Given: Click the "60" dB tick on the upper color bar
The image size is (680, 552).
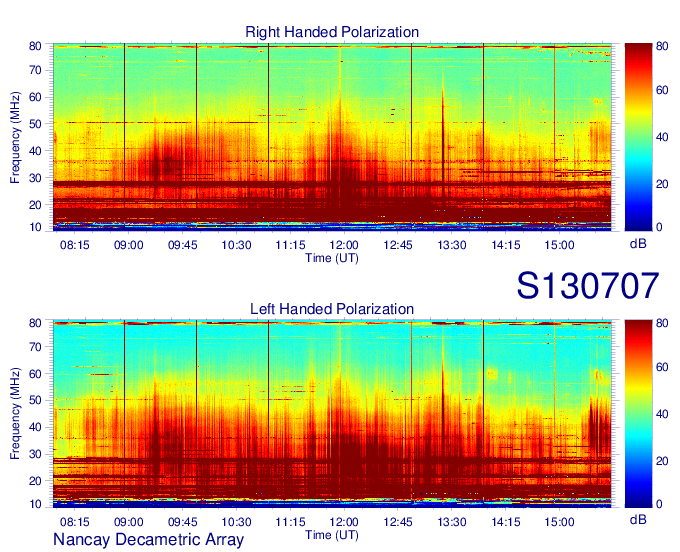Looking at the screenshot, I should click(x=662, y=90).
